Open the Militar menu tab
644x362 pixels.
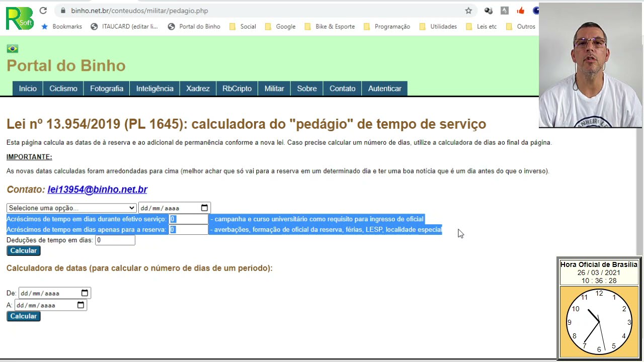point(274,88)
